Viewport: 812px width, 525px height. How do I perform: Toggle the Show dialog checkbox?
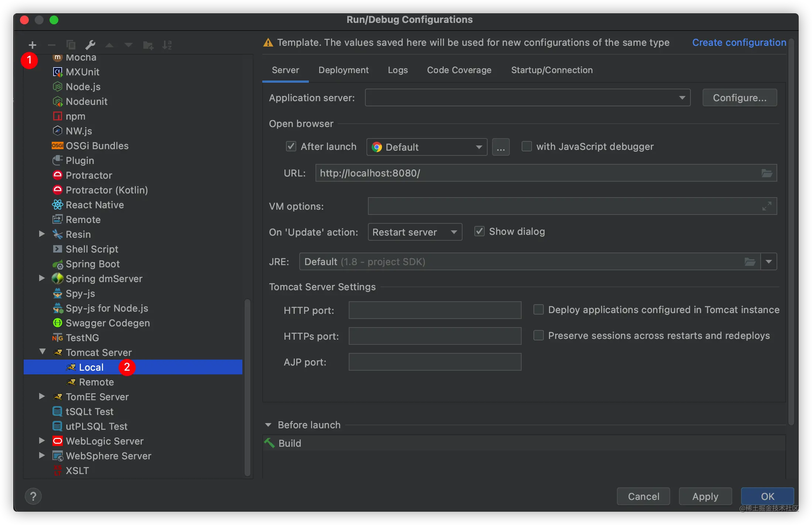point(479,231)
